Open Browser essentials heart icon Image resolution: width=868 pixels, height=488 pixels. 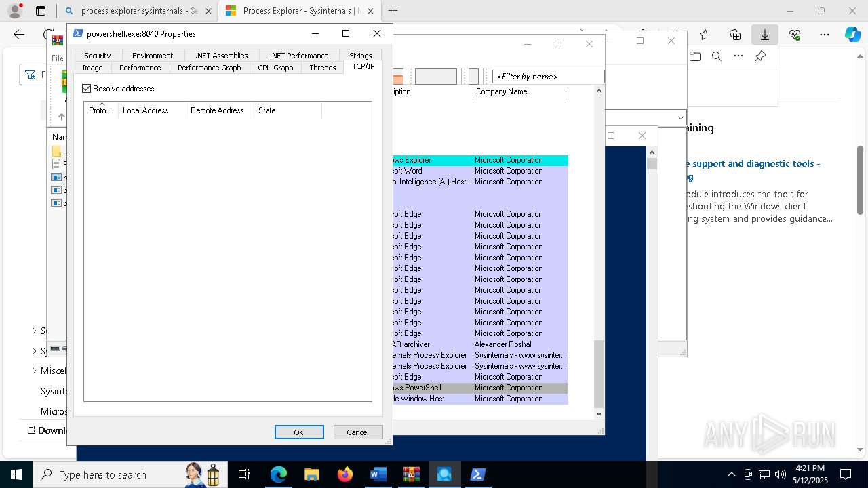pos(795,35)
